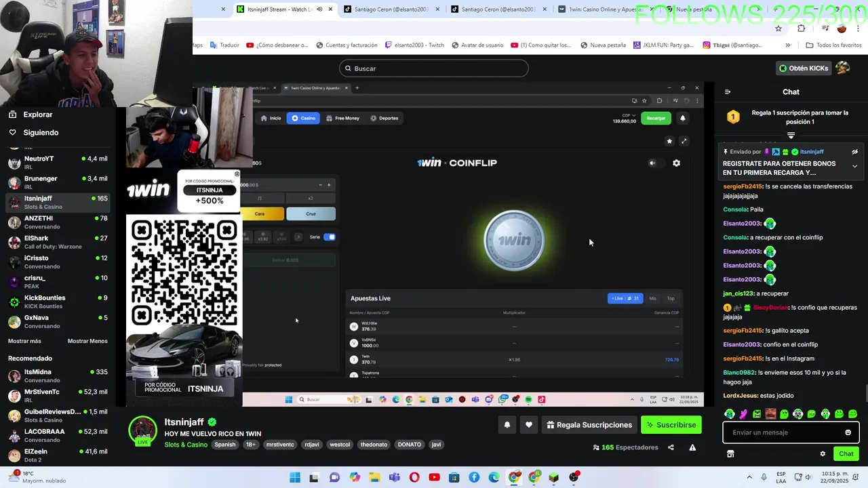Click Deportes in the streamed 1win site
This screenshot has height=488, width=868.
click(384, 118)
